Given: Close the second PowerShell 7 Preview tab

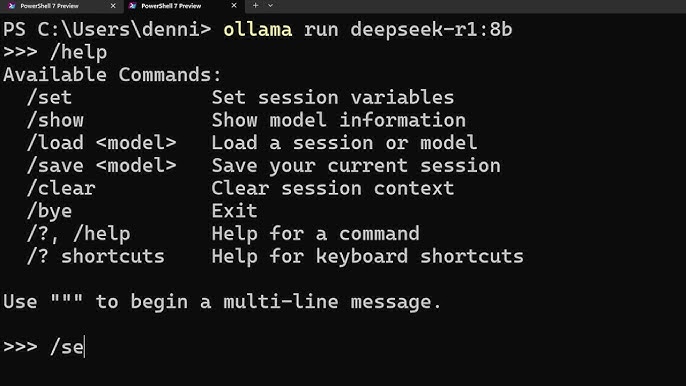Looking at the screenshot, I should pyautogui.click(x=234, y=6).
